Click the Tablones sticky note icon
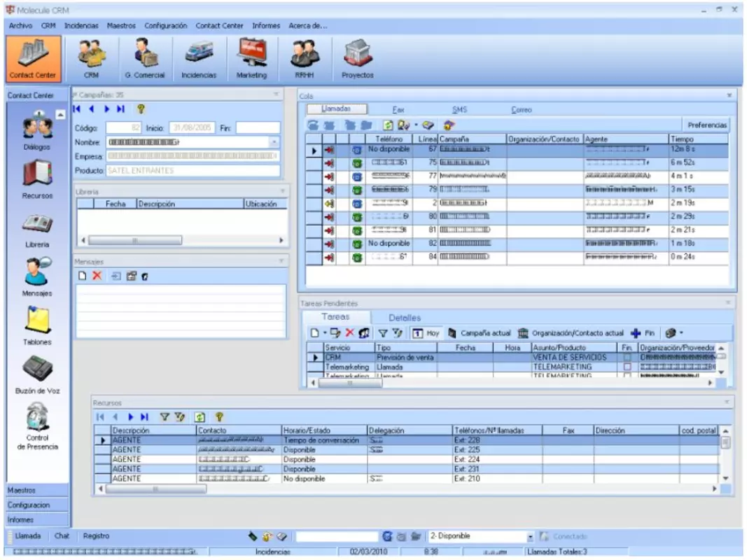 click(x=37, y=325)
